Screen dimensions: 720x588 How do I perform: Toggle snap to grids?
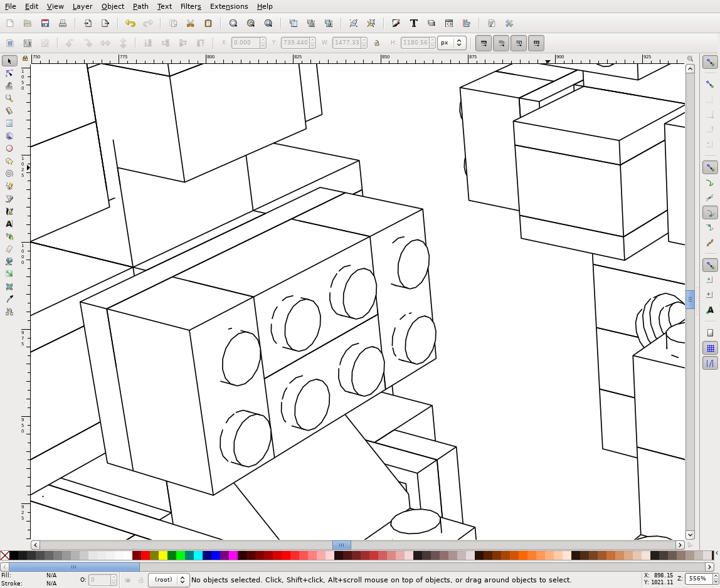click(710, 349)
